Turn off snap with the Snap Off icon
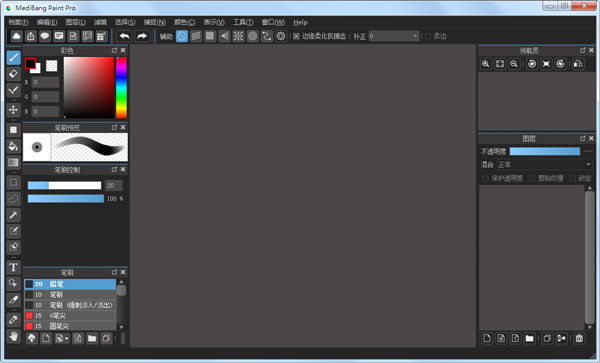600x363 pixels. [x=182, y=36]
